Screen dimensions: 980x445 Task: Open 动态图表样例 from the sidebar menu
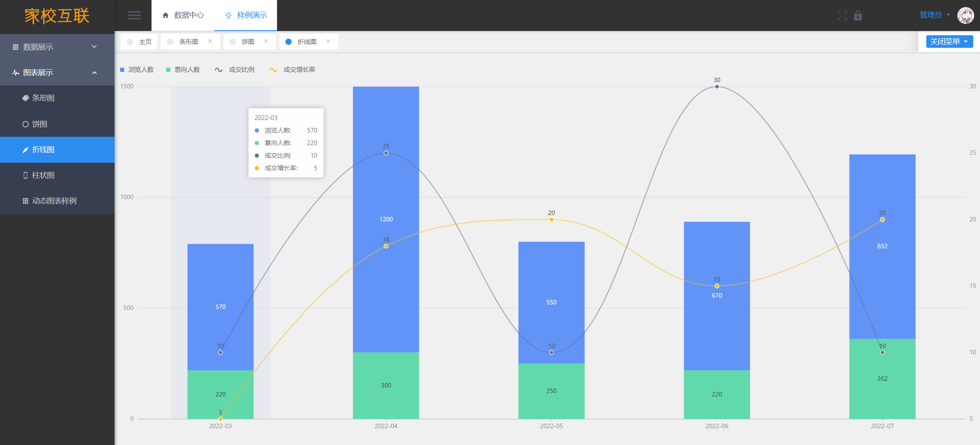[57, 201]
